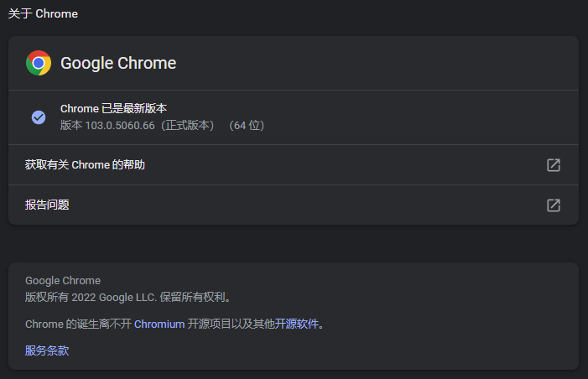588x379 pixels.
Task: Click the (64 位) architecture label
Action: pyautogui.click(x=247, y=125)
